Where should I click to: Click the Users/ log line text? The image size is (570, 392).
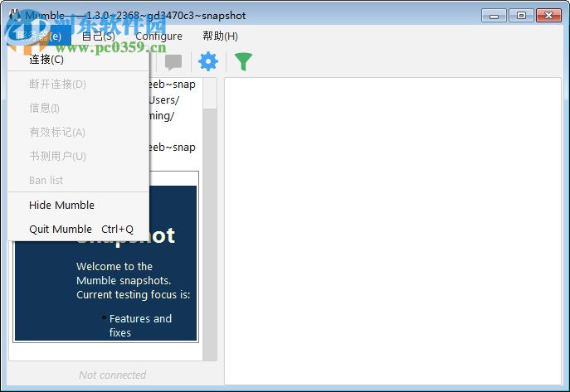(x=164, y=99)
